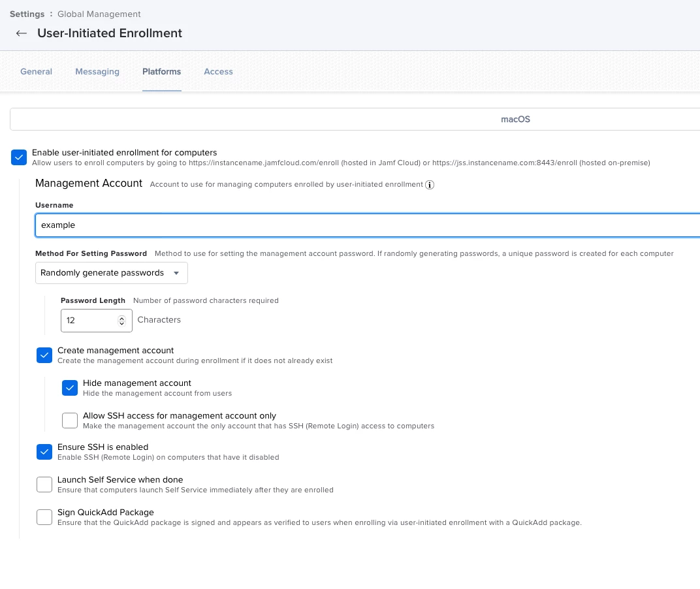Disable Hide management account option
Screen dimensions: 700x589
click(x=70, y=388)
